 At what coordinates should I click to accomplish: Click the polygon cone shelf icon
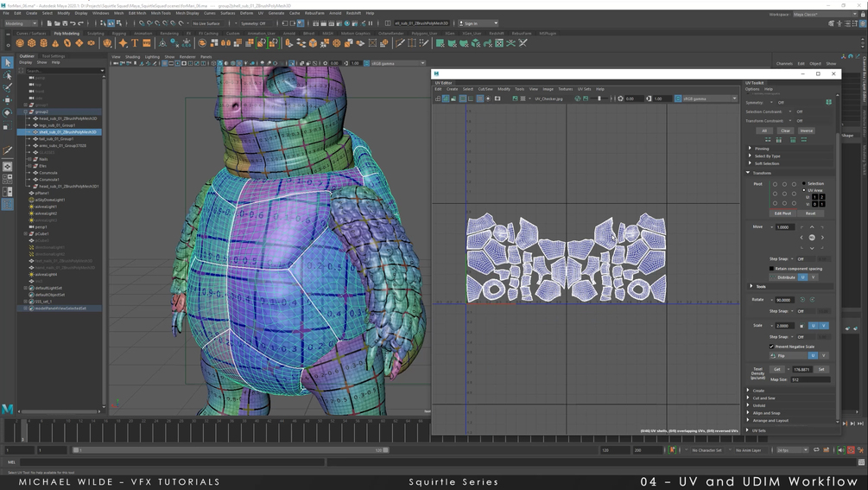(x=55, y=42)
